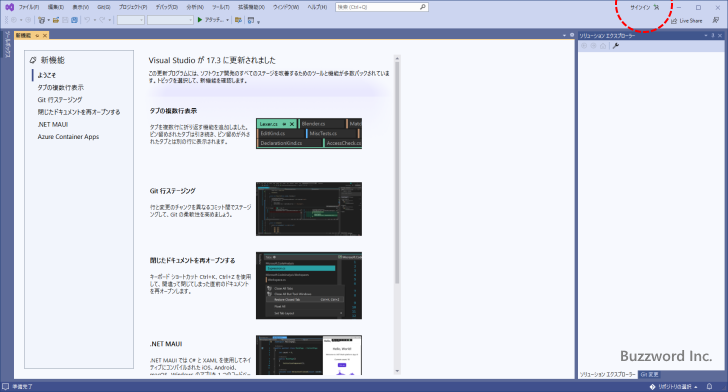Click Solution Explorer back arrow icon
The width and height of the screenshot is (728, 392).
tap(584, 46)
